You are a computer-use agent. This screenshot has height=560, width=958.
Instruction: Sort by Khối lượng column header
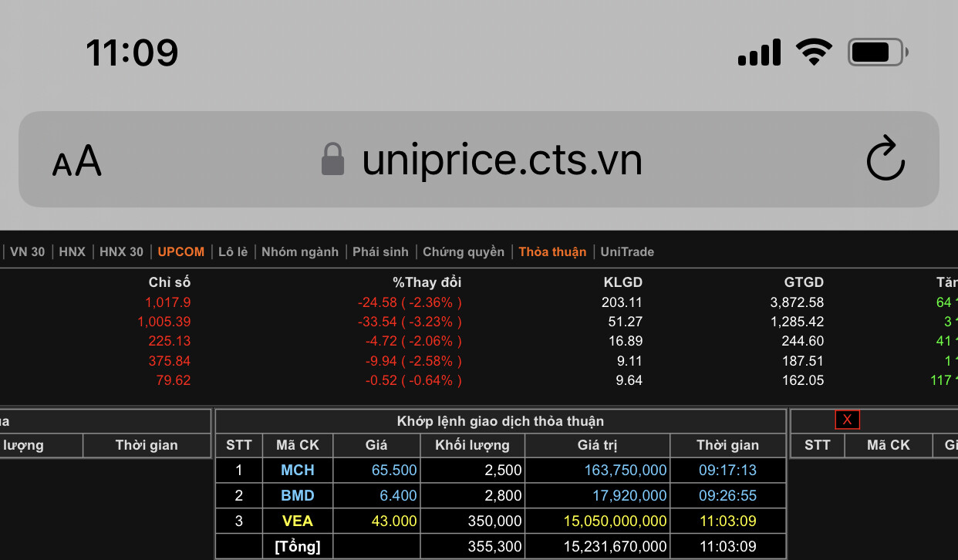[472, 445]
